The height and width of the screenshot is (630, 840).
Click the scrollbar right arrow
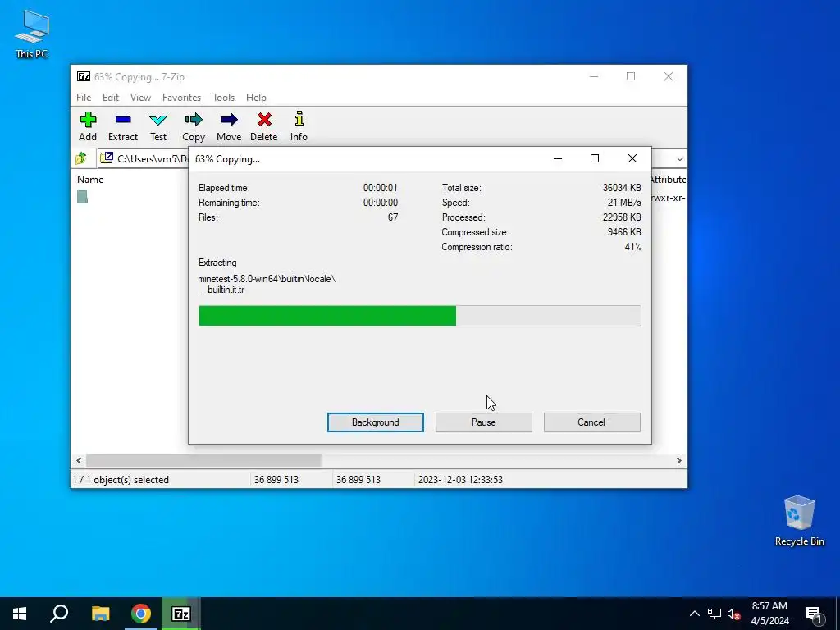(678, 461)
